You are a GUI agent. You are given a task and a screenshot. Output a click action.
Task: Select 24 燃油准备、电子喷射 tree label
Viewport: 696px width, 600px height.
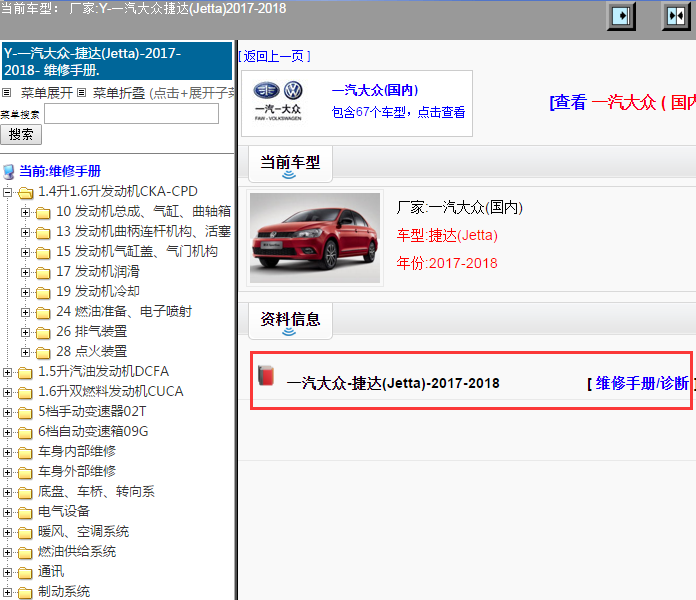124,312
